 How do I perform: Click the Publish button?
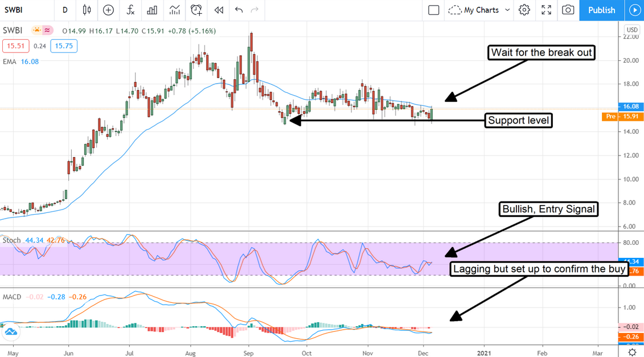pyautogui.click(x=601, y=10)
